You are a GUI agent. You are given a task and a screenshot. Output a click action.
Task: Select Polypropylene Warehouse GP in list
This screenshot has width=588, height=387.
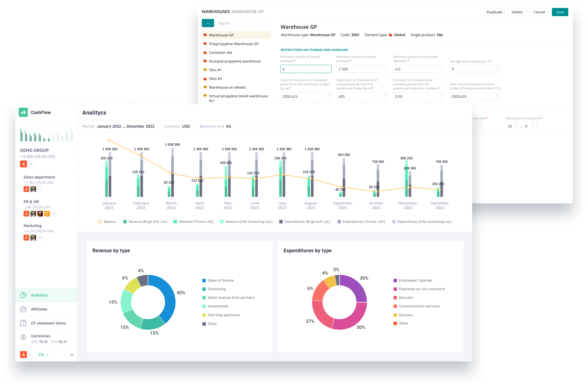point(234,44)
